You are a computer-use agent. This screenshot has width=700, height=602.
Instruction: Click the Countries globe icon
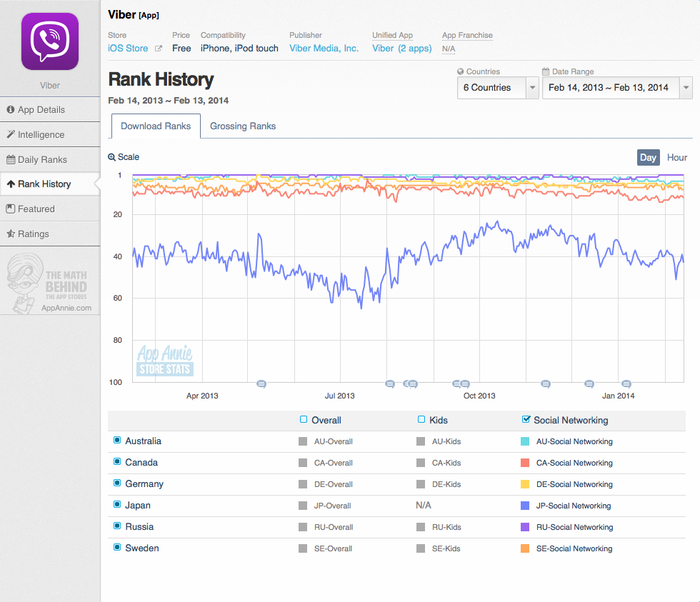(x=460, y=71)
